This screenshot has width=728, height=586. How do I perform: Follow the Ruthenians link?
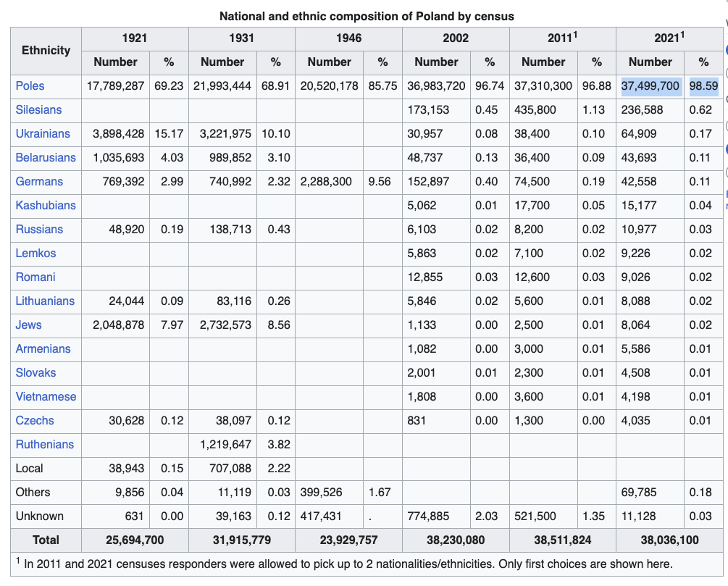[45, 444]
